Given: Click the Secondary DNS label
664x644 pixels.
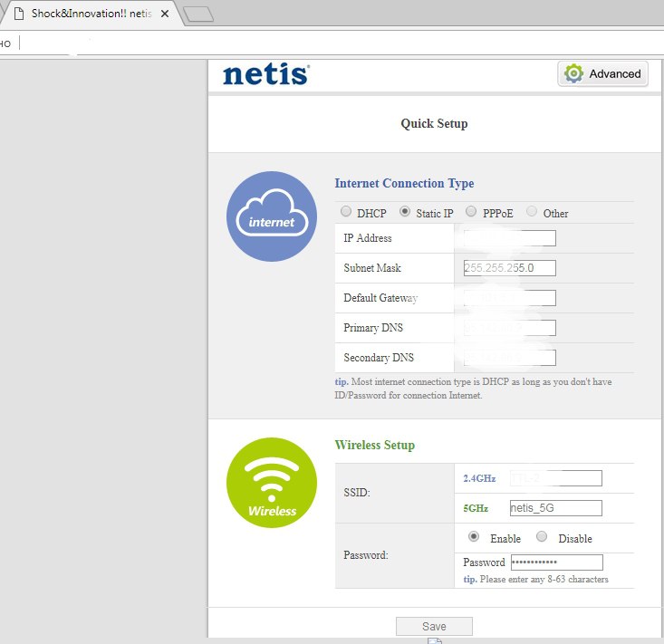Looking at the screenshot, I should (x=379, y=358).
